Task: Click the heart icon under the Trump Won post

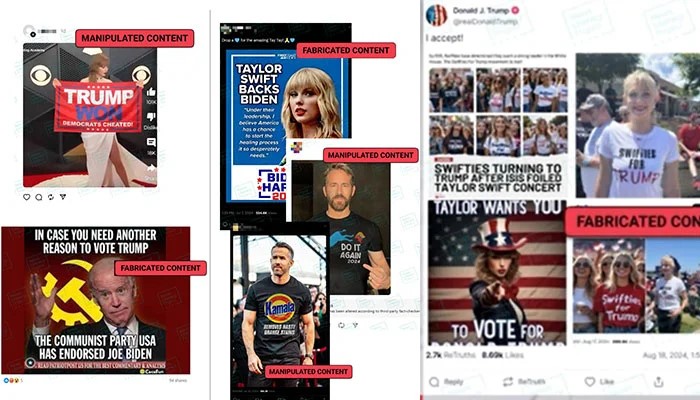Action: 27,197
